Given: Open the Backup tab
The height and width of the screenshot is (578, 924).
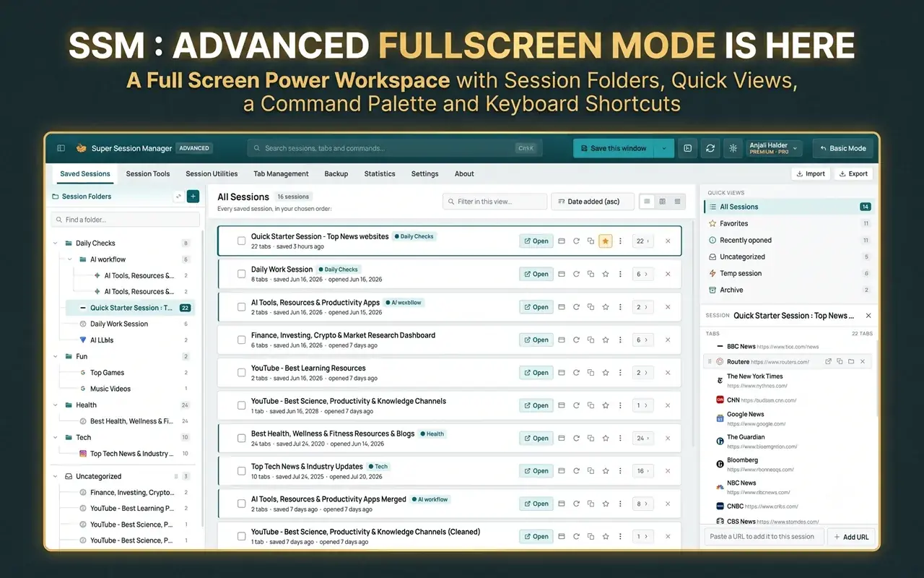Looking at the screenshot, I should point(336,173).
